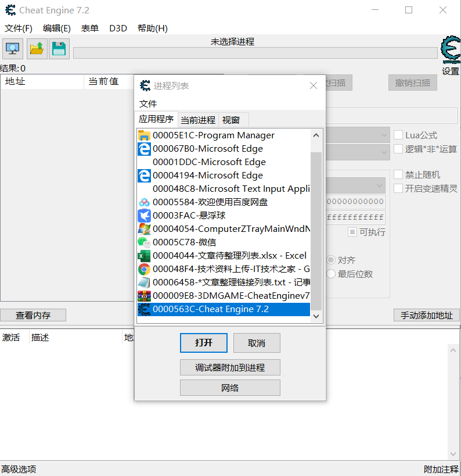The width and height of the screenshot is (461, 476).
Task: Switch to the 应用程序 tab
Action: [156, 119]
